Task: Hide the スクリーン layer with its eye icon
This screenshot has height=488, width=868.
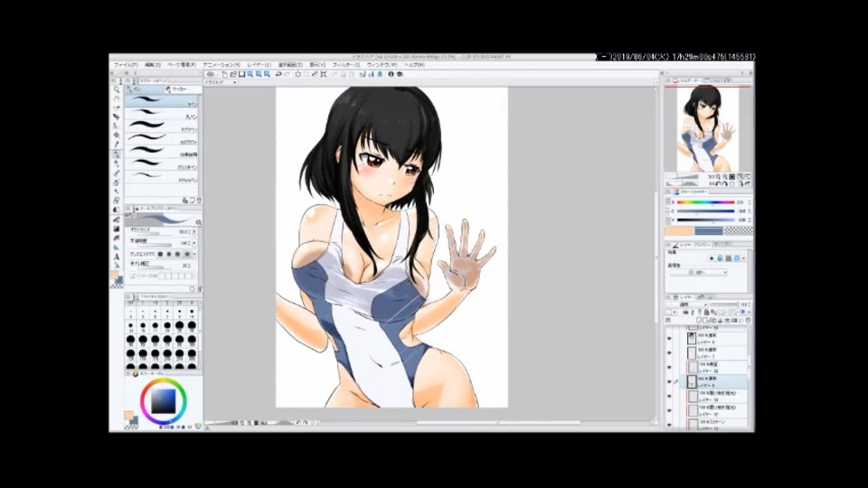Action: (x=669, y=425)
